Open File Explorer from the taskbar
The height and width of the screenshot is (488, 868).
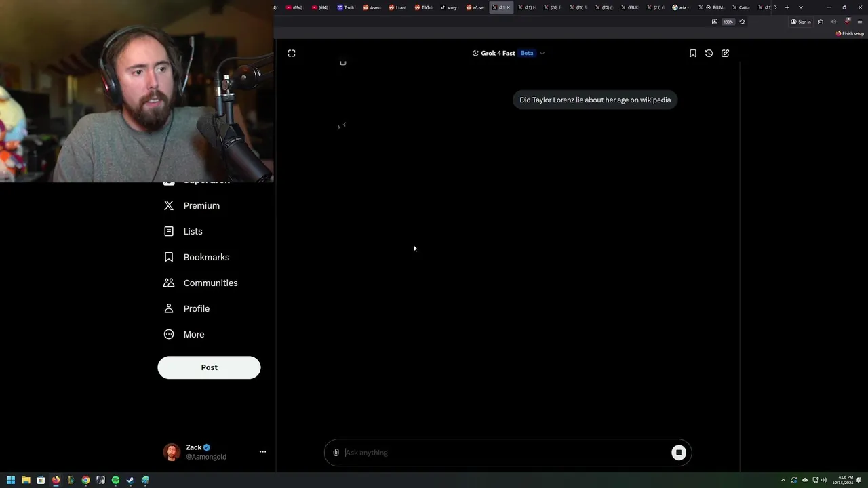point(26,480)
